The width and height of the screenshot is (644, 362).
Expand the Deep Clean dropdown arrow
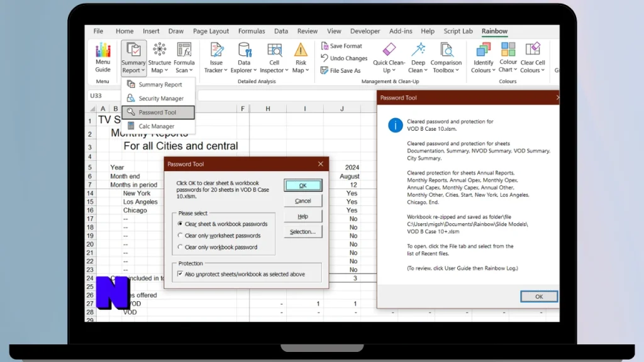tap(426, 70)
